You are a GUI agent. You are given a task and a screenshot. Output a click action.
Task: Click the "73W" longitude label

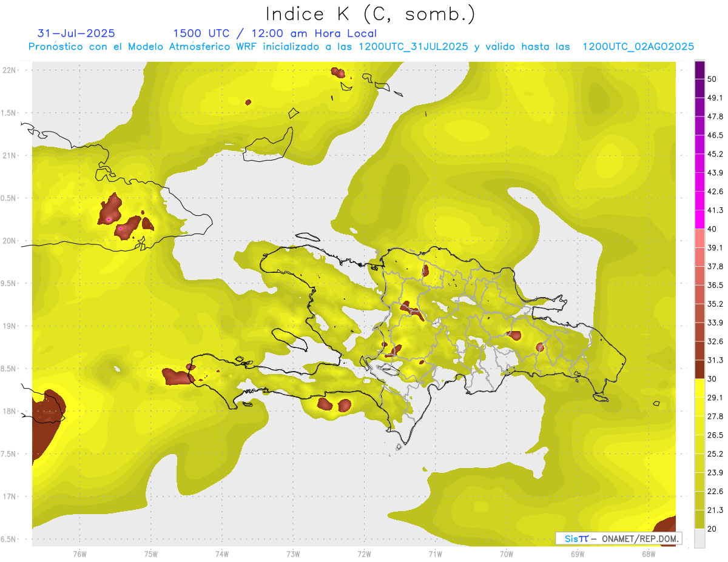tap(293, 554)
